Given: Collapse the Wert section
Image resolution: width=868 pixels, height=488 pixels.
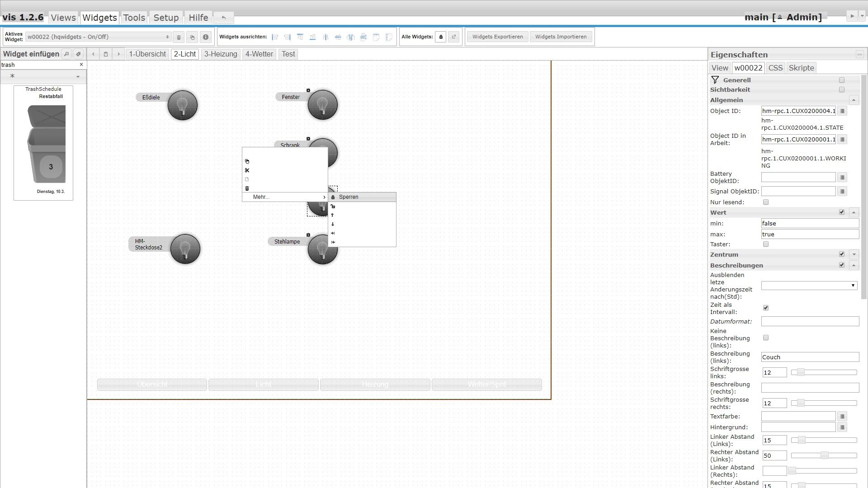Looking at the screenshot, I should (854, 212).
